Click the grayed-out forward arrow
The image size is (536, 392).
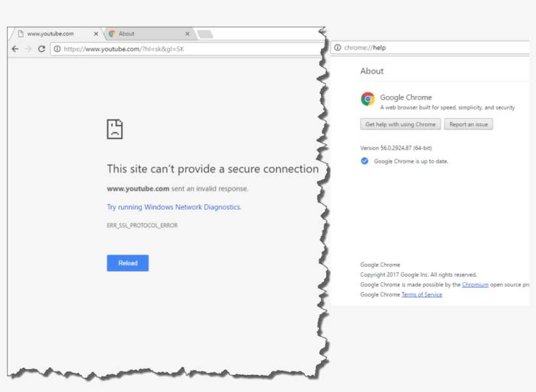[27, 48]
